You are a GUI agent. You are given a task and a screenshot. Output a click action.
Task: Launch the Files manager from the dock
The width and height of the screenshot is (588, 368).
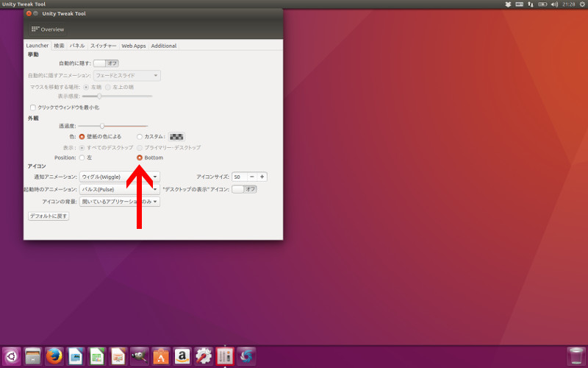(x=33, y=356)
